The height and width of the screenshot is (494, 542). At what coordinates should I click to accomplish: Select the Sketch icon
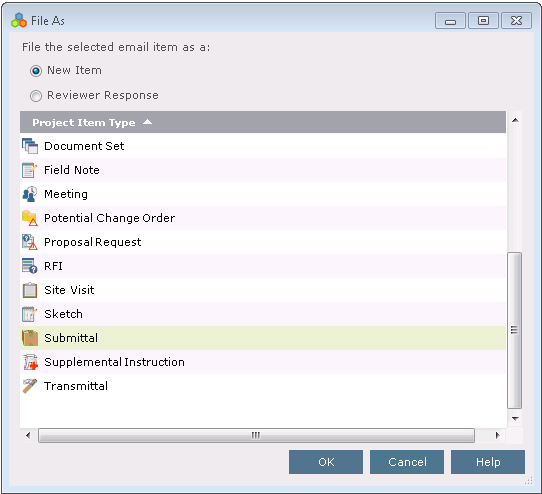click(30, 314)
